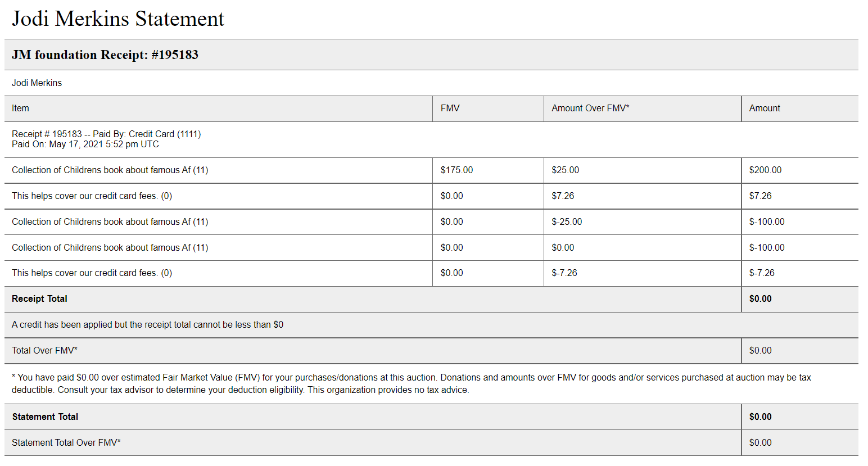Click the Receipt Total label
Viewport: 868px width, 466px height.
[x=39, y=298]
